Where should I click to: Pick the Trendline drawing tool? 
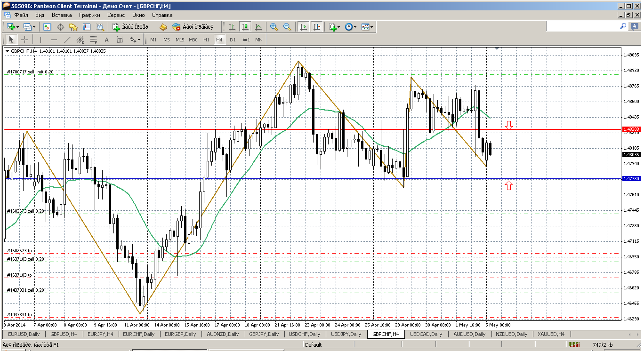tap(67, 40)
